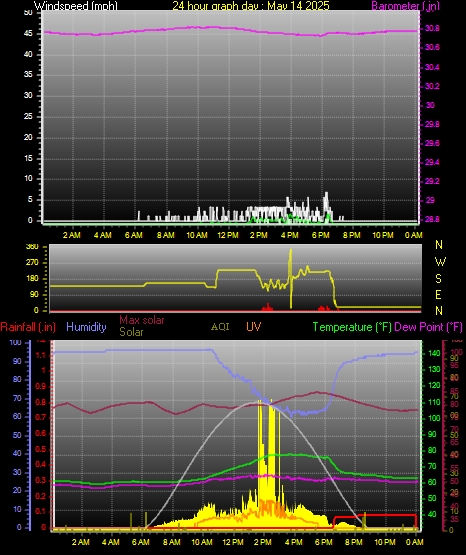Select the 'Max solar' legend label
Screen dimensions: 466x555
tap(142, 320)
